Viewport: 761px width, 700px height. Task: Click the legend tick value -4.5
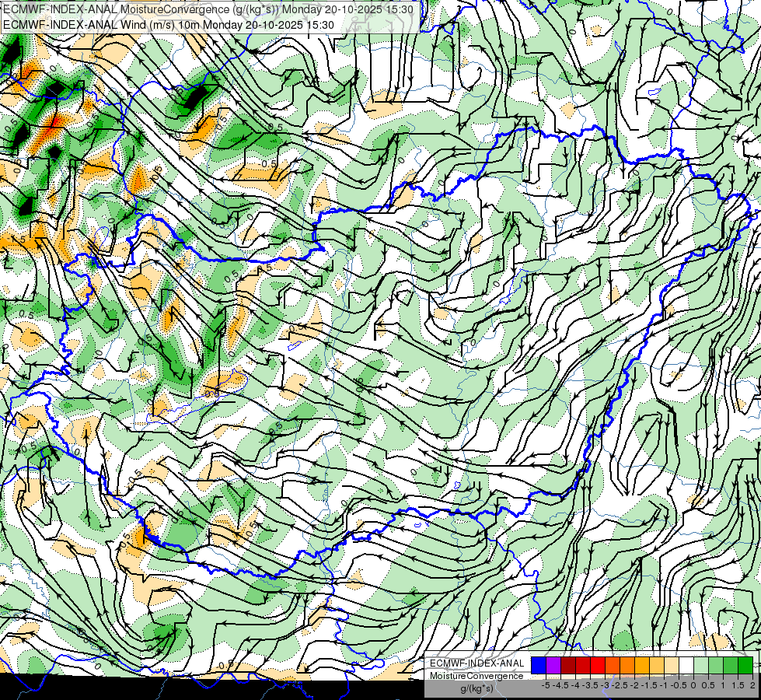pos(559,685)
